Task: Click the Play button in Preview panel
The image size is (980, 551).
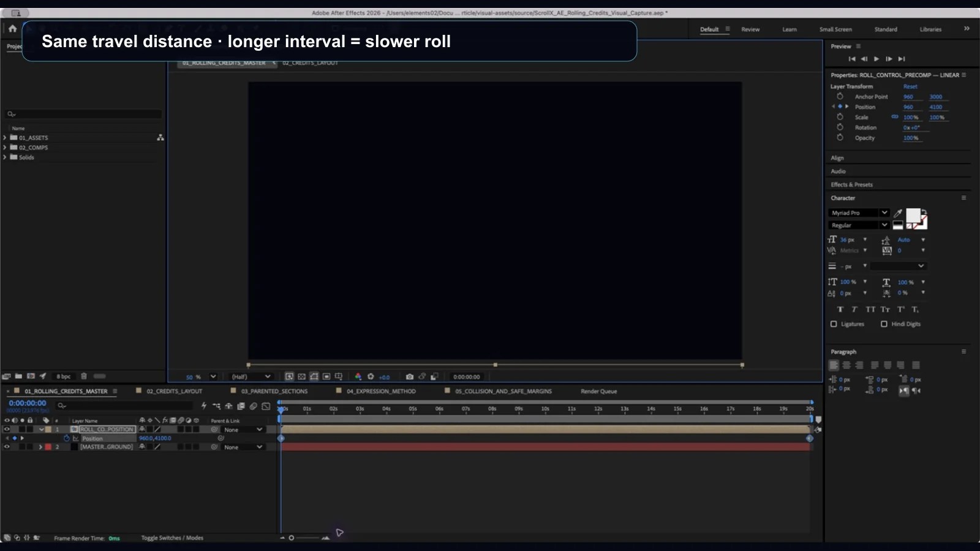Action: tap(876, 59)
